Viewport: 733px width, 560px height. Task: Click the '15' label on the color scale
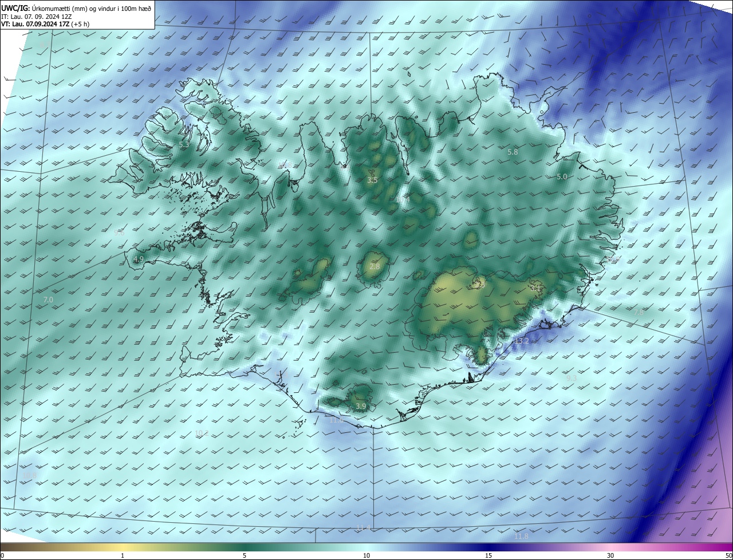click(488, 555)
